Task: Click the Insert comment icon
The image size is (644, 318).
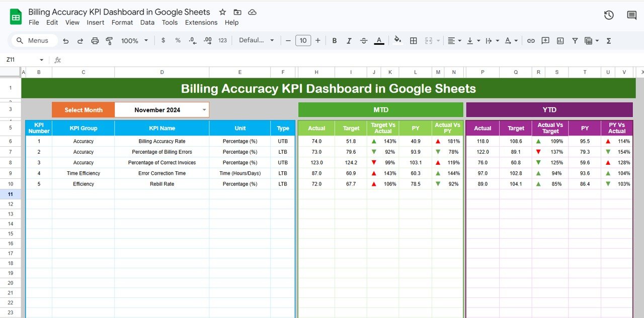Action: [545, 40]
